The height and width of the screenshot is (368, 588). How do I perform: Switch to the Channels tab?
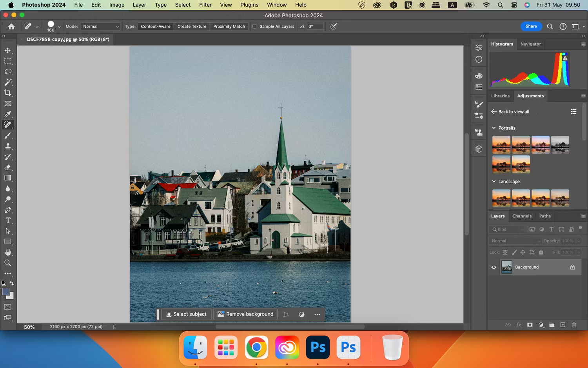[x=522, y=216]
